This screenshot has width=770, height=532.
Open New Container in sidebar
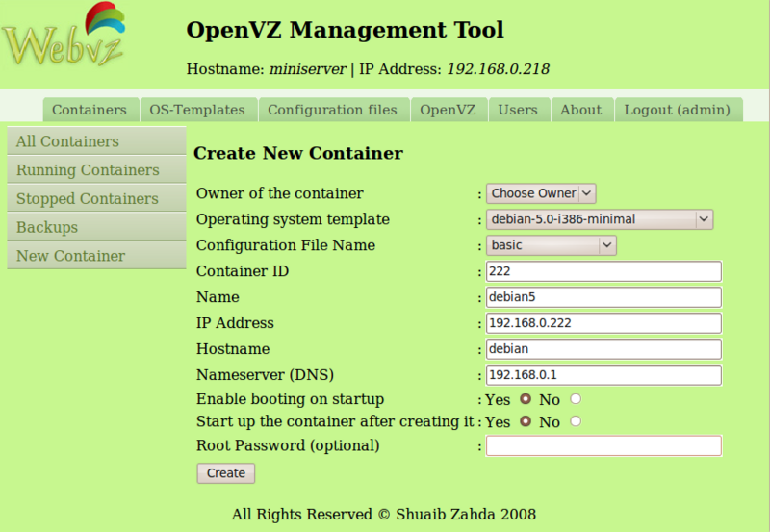pos(97,256)
